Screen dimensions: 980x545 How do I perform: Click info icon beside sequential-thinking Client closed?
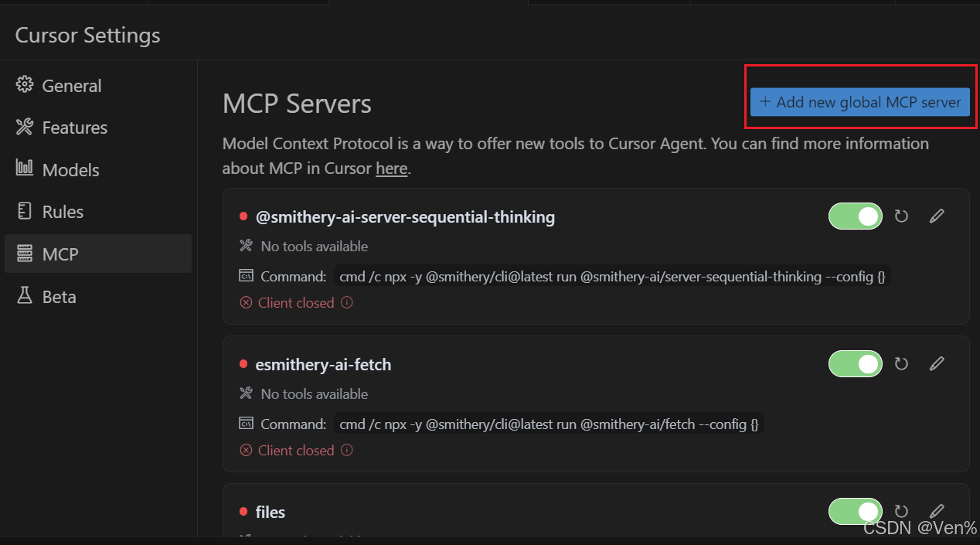347,303
